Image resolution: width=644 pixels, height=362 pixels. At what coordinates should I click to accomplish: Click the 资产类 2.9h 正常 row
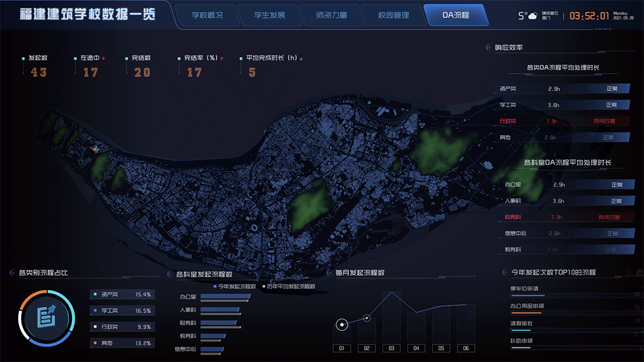[x=562, y=89]
